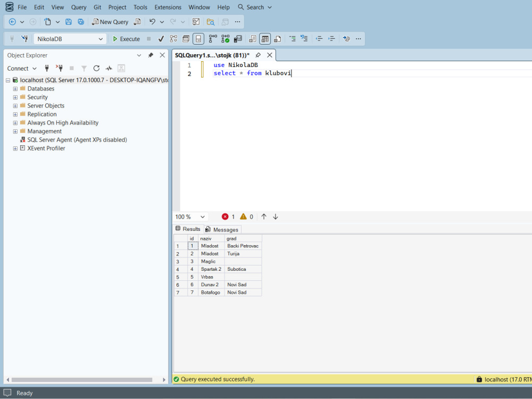The image size is (532, 399).
Task: Toggle the Object Explorer auto-hide pin
Action: pyautogui.click(x=151, y=55)
